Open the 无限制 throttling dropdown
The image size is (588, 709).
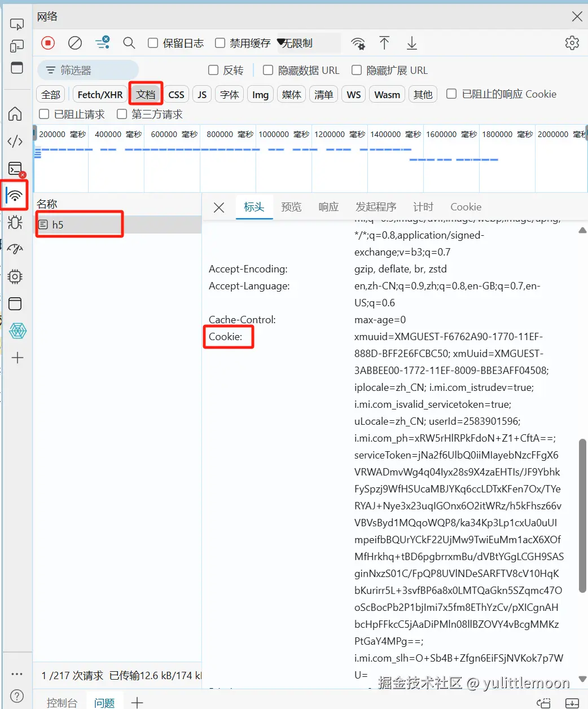coord(308,43)
